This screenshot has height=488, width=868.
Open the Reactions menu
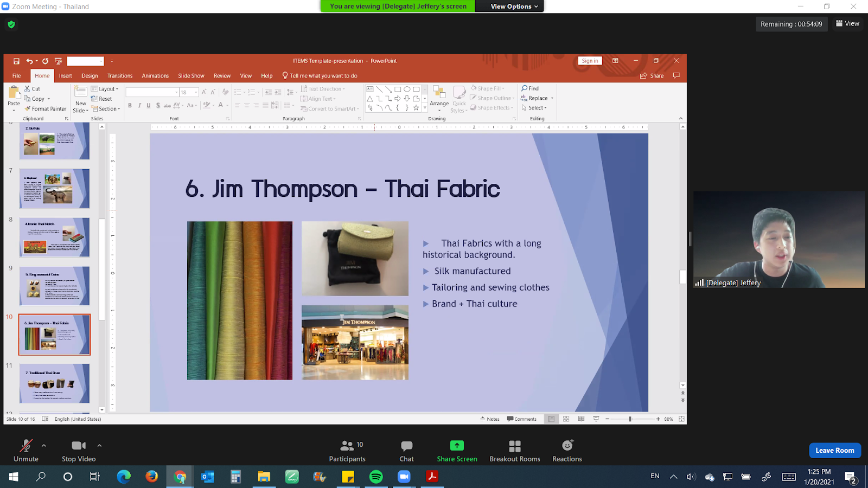(x=567, y=451)
